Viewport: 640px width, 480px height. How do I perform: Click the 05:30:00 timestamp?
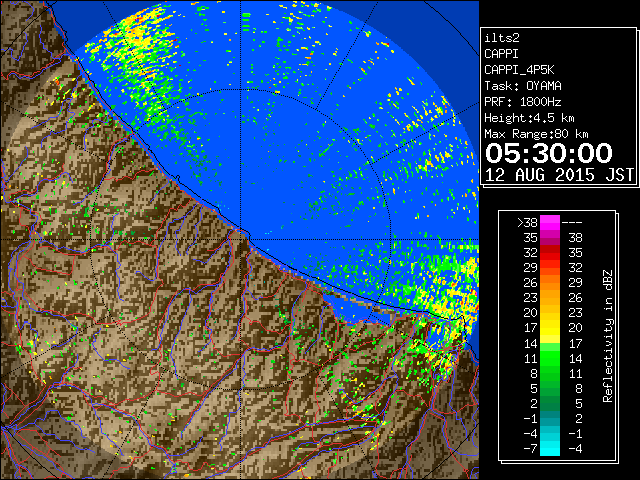[x=549, y=153]
